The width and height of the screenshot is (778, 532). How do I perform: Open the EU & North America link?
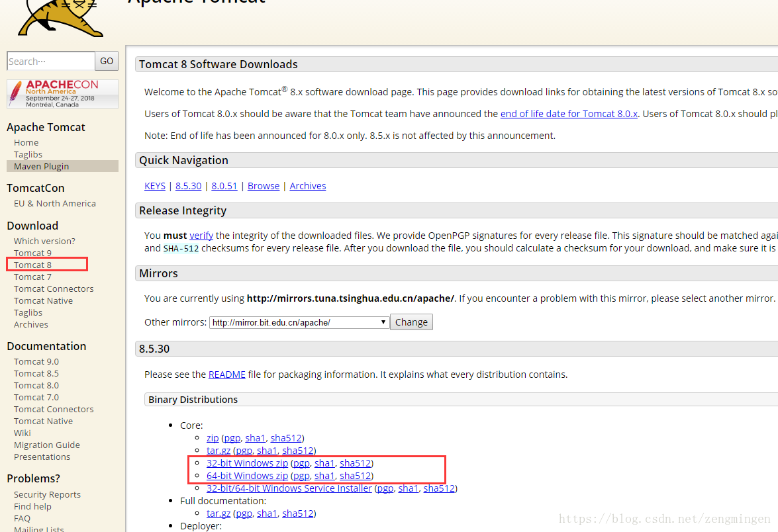click(x=55, y=204)
